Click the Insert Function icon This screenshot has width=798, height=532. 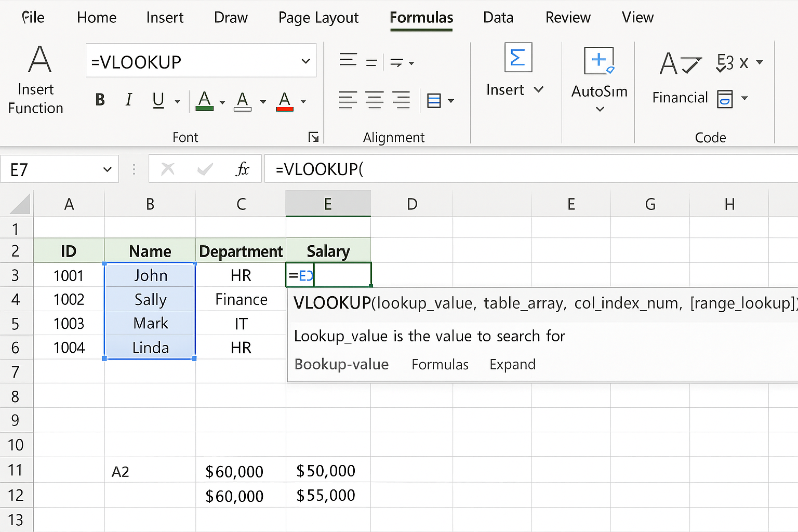pyautogui.click(x=39, y=59)
